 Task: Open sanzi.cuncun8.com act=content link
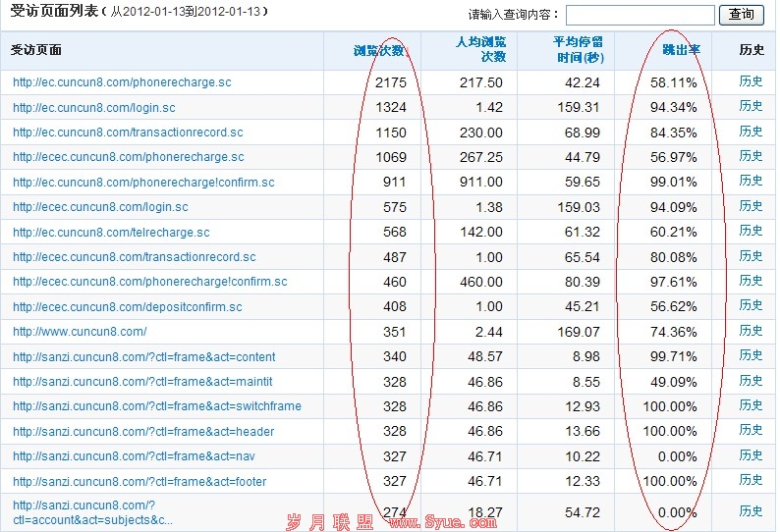click(144, 357)
